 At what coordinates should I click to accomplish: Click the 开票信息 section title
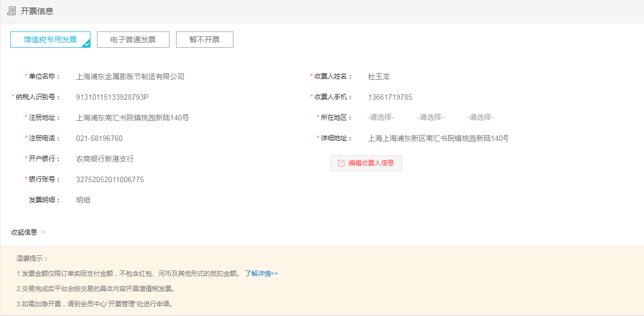pos(37,11)
